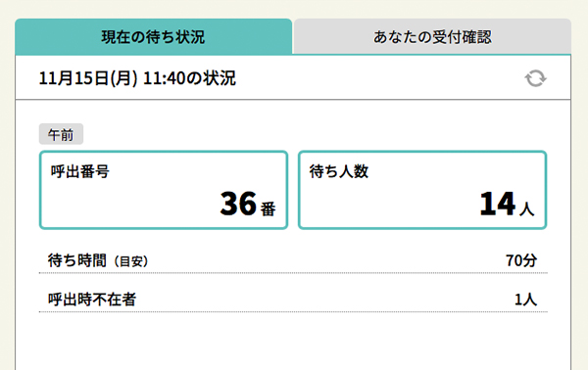Image resolution: width=588 pixels, height=370 pixels.
Task: Click the large number 36
Action: point(238,204)
